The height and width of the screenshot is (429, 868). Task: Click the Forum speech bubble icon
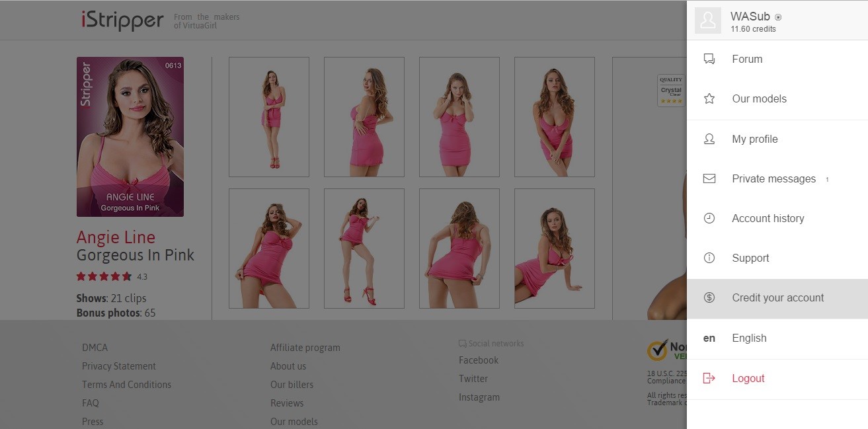coord(709,59)
